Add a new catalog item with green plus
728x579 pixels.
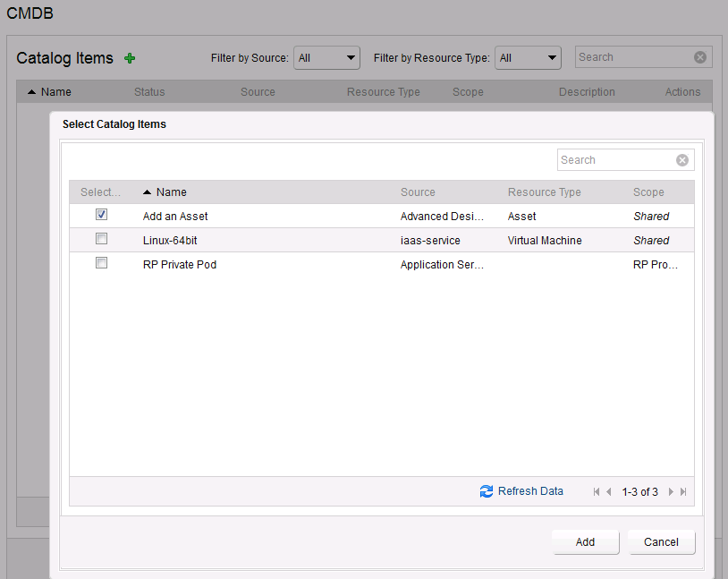[x=130, y=58]
